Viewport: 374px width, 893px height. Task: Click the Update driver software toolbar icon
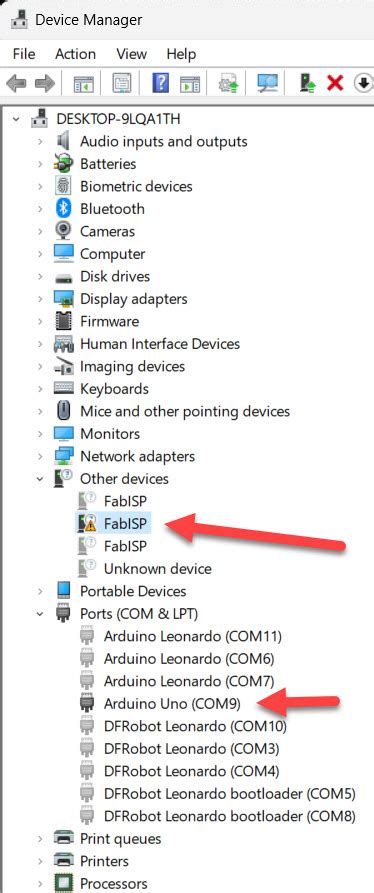pyautogui.click(x=228, y=84)
